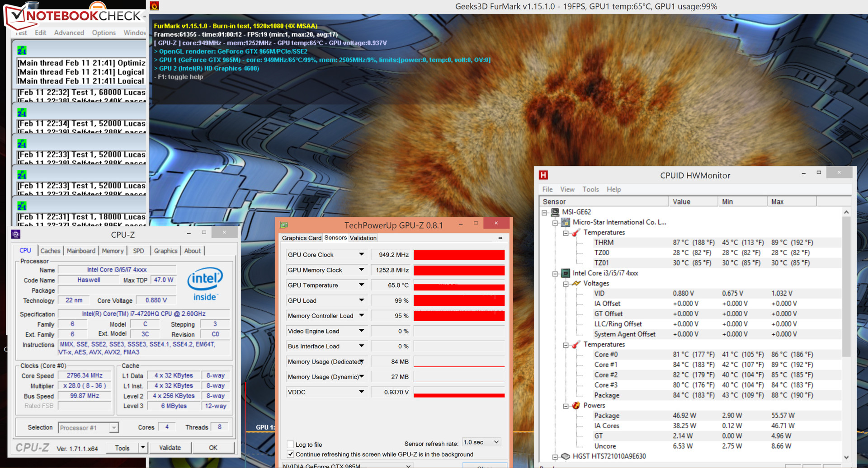This screenshot has height=468, width=868.
Task: Switch to the Caches tab in CPU-Z
Action: point(50,251)
